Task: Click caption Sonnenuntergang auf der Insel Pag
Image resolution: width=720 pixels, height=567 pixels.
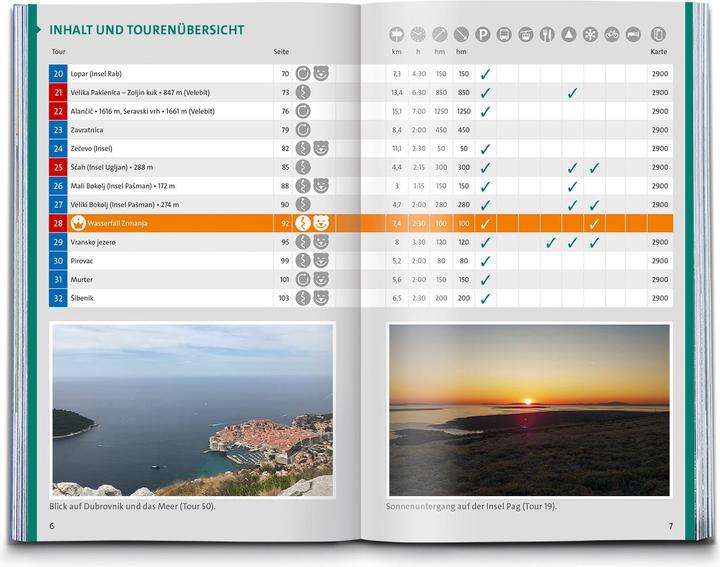Action: tap(471, 506)
